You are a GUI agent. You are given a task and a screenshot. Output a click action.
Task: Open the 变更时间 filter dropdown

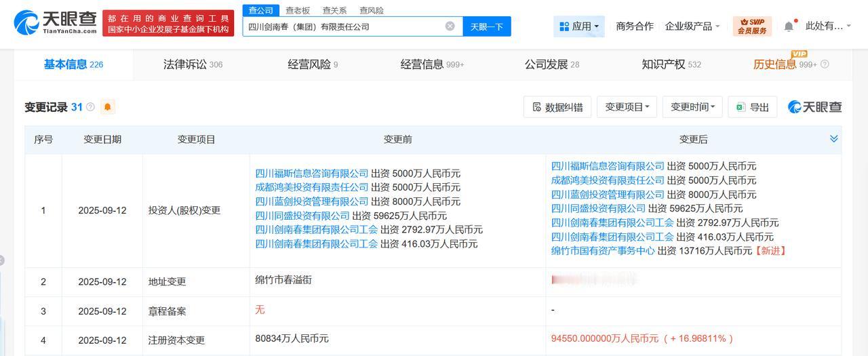coord(692,107)
